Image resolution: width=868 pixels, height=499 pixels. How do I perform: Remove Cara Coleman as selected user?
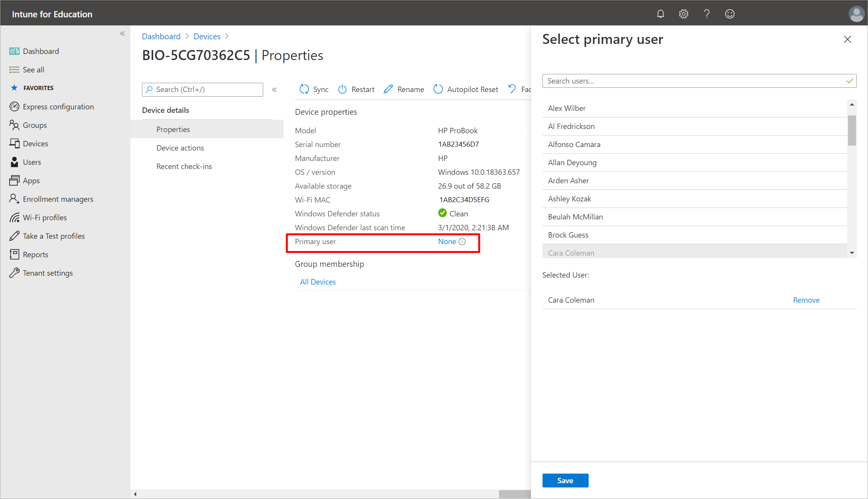[x=806, y=300]
